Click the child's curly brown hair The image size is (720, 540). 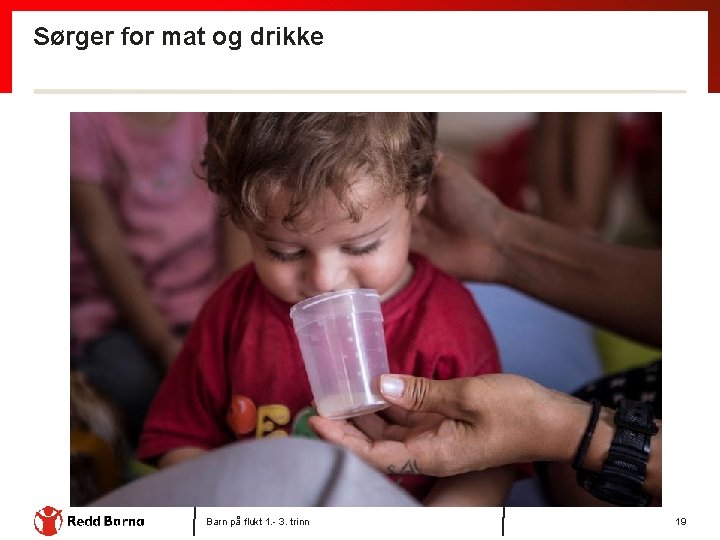point(319,158)
